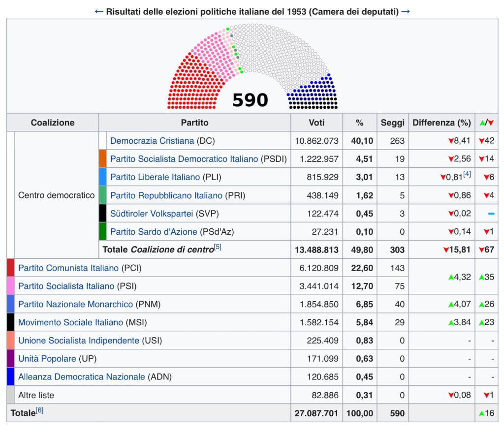Click footnote 6 next to Totale
Image resolution: width=504 pixels, height=436 pixels.
coord(39,410)
